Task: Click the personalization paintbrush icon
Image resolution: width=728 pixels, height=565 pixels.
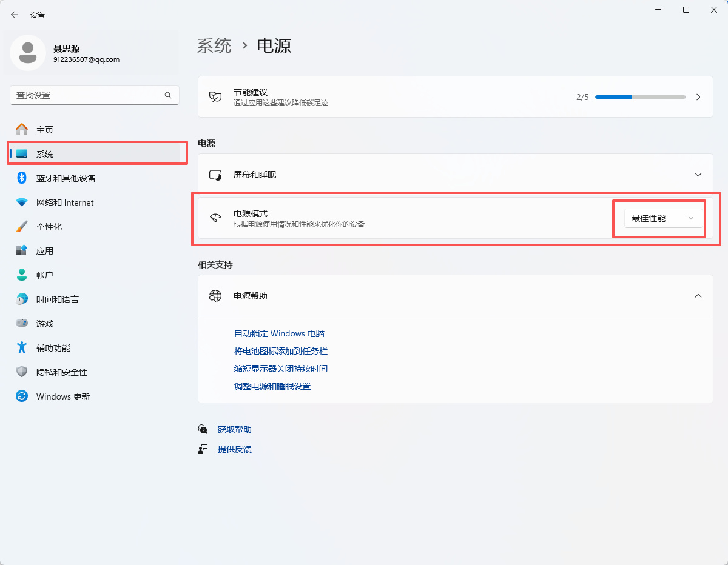Action: pos(22,226)
